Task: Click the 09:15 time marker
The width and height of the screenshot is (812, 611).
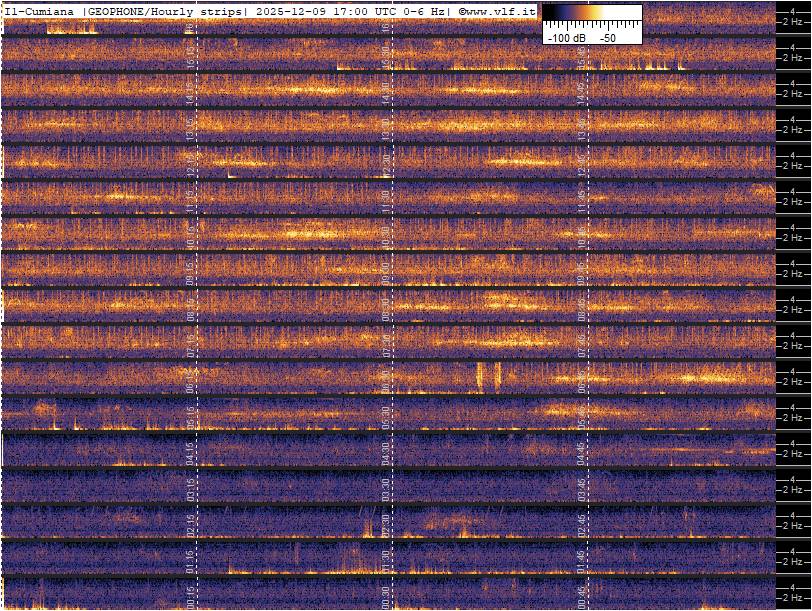Action: coord(192,271)
